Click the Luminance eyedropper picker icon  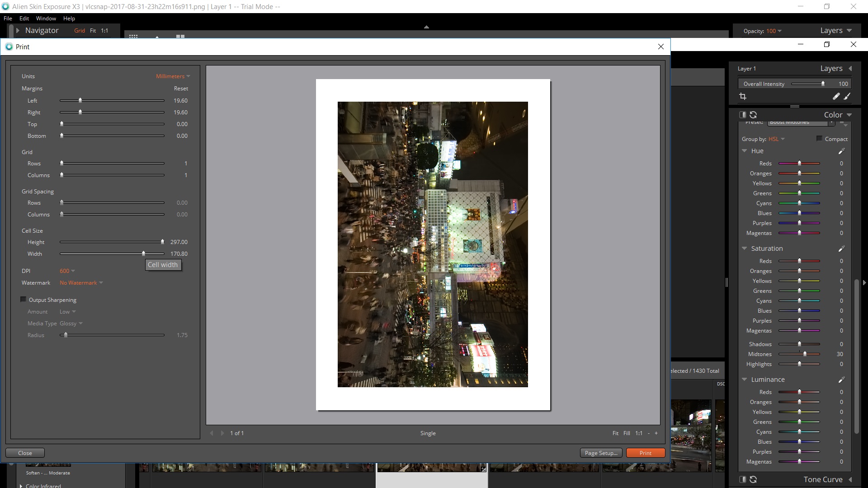[x=841, y=380]
